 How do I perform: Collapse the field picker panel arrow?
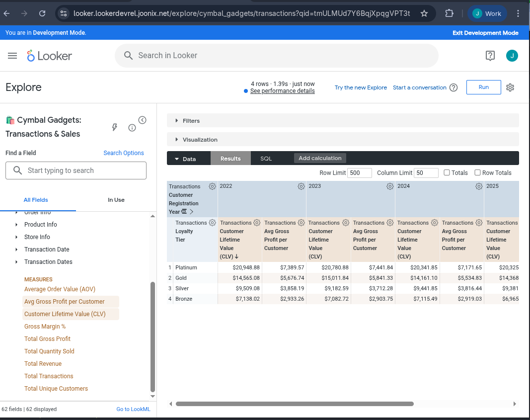[x=143, y=120]
